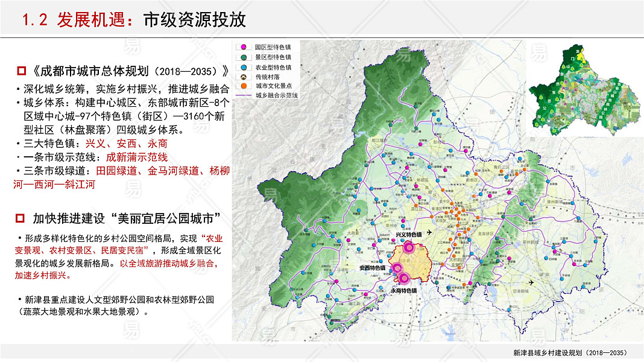This screenshot has width=644, height=362.
Task: Select the 兴义特色镇 magenta map marker
Action: [x=409, y=247]
